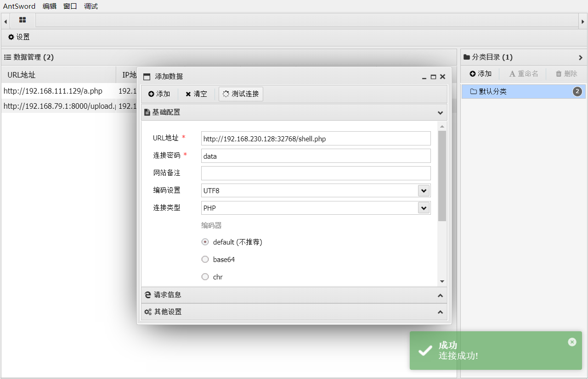Focus the 连接密码 input field
The height and width of the screenshot is (379, 588).
click(x=316, y=156)
